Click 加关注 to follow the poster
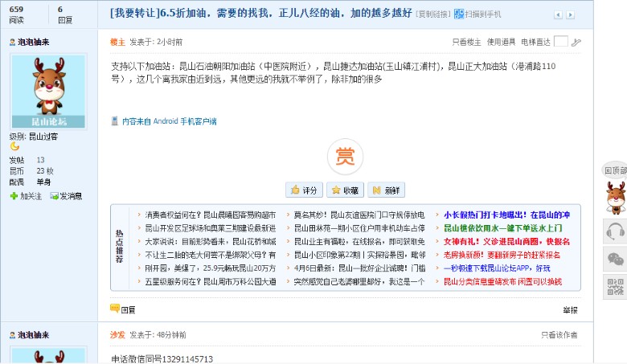Screen dimensions: 627x364 [x=26, y=196]
